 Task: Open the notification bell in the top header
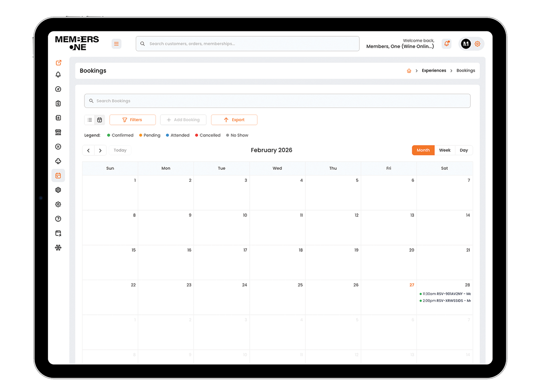(x=446, y=44)
